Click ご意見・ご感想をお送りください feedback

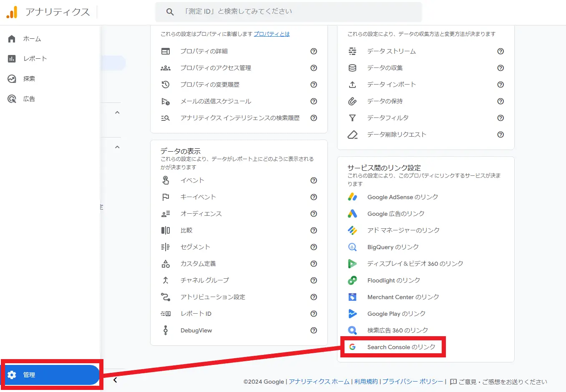pos(499,382)
